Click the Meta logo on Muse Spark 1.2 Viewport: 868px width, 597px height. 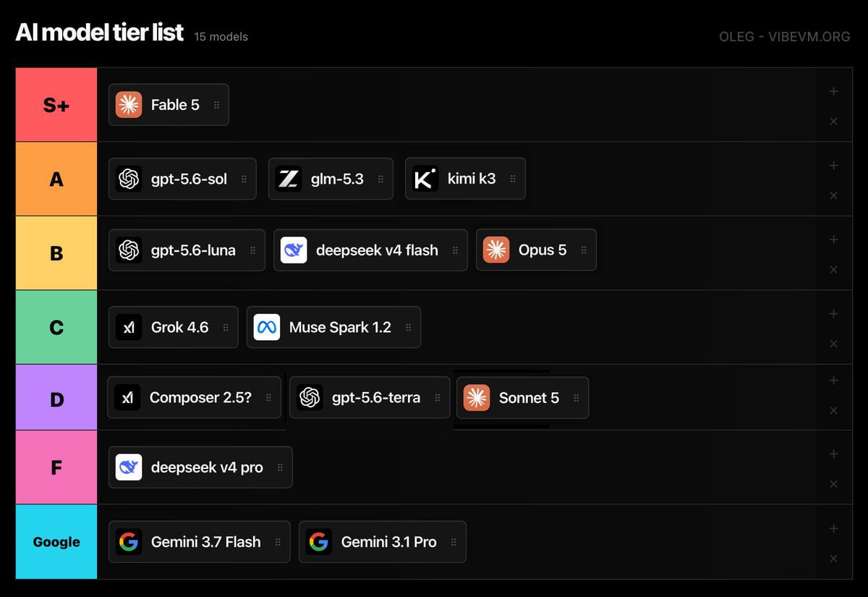tap(267, 327)
